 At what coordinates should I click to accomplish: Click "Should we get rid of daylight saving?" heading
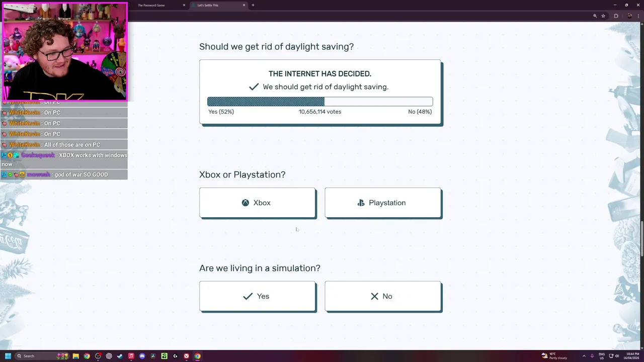coord(276,46)
